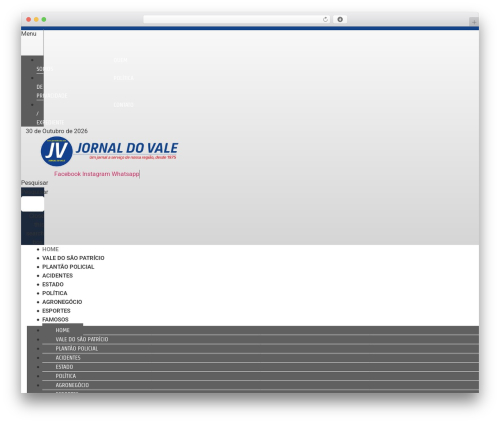Viewport: 500px width, 423px height.
Task: Open the POLÍTICA DE PRIVACIDADE link
Action: [85, 87]
